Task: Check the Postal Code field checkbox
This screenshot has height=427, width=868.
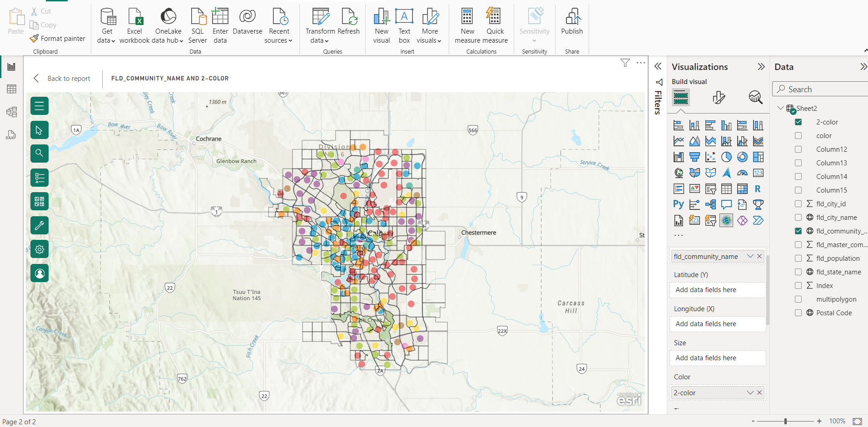Action: [798, 313]
